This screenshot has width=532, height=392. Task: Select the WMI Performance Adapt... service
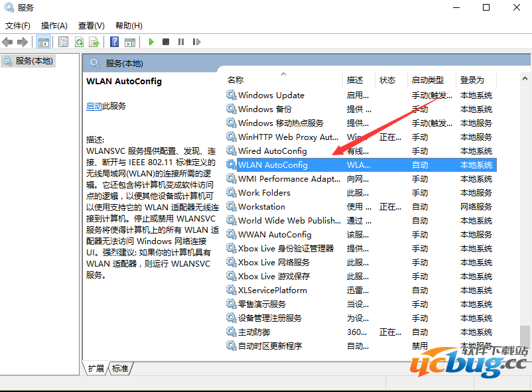coord(289,178)
